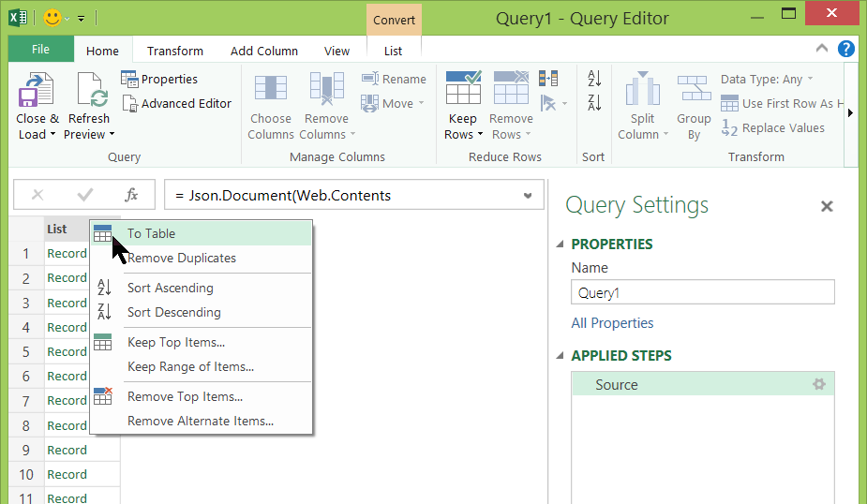Switch to the Transform tab
This screenshot has width=867, height=504.
point(174,51)
